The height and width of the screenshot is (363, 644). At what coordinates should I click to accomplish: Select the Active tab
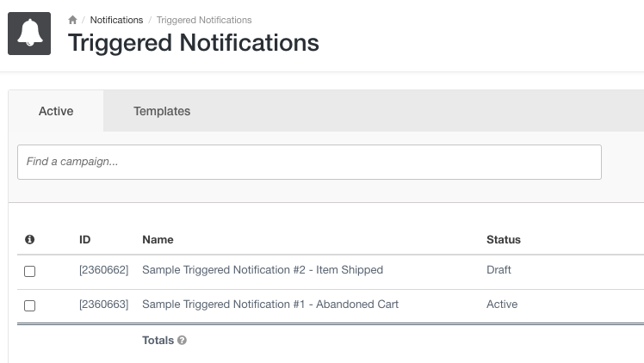[x=56, y=111]
